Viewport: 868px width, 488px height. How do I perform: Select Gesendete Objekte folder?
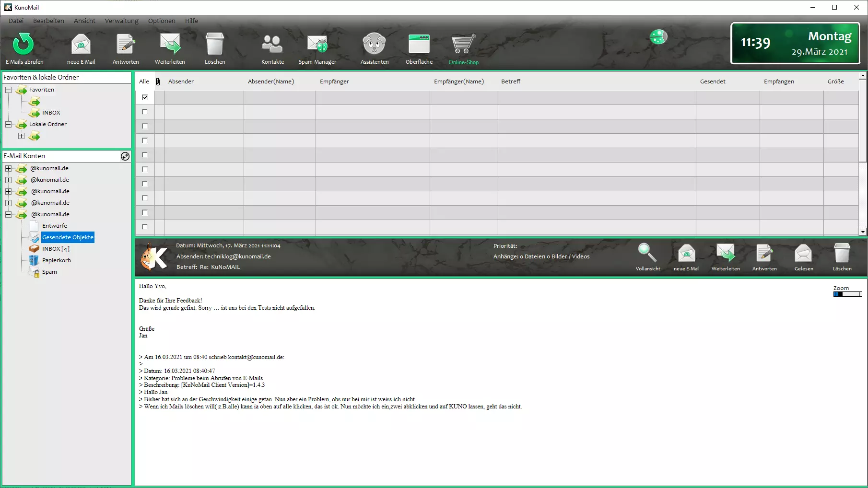click(68, 237)
